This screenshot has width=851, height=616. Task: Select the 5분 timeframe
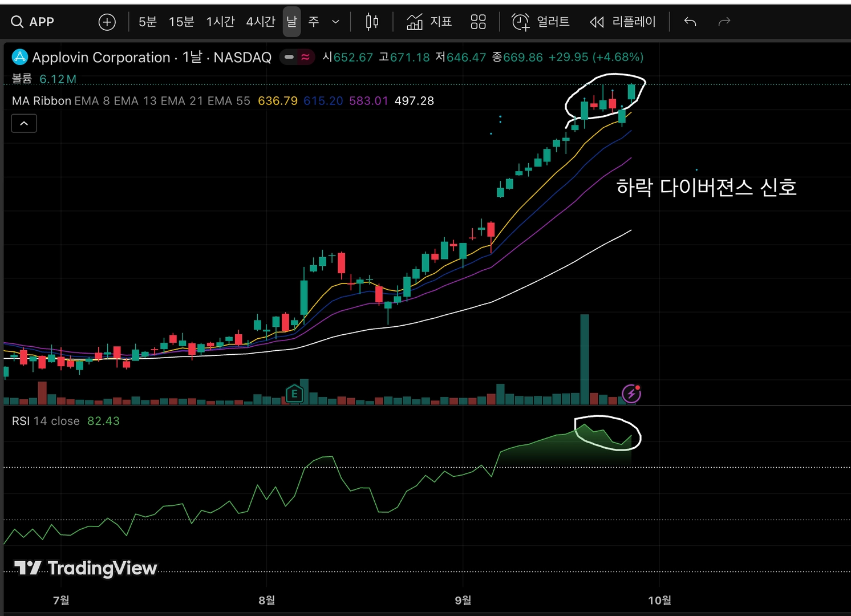(x=147, y=22)
